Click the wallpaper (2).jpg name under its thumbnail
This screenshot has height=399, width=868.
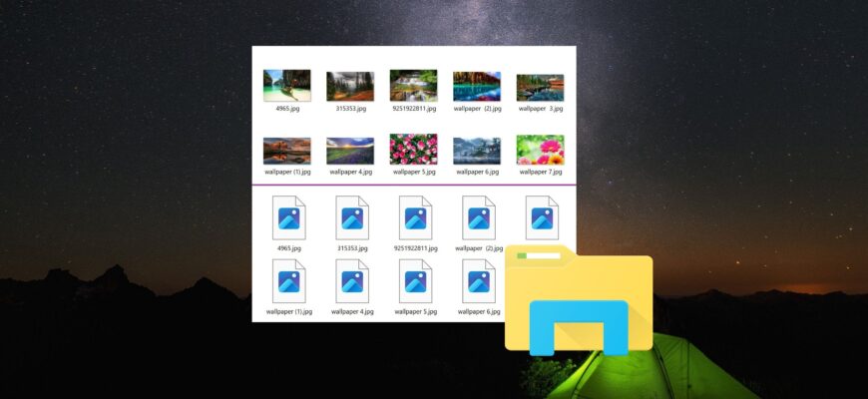[478, 109]
